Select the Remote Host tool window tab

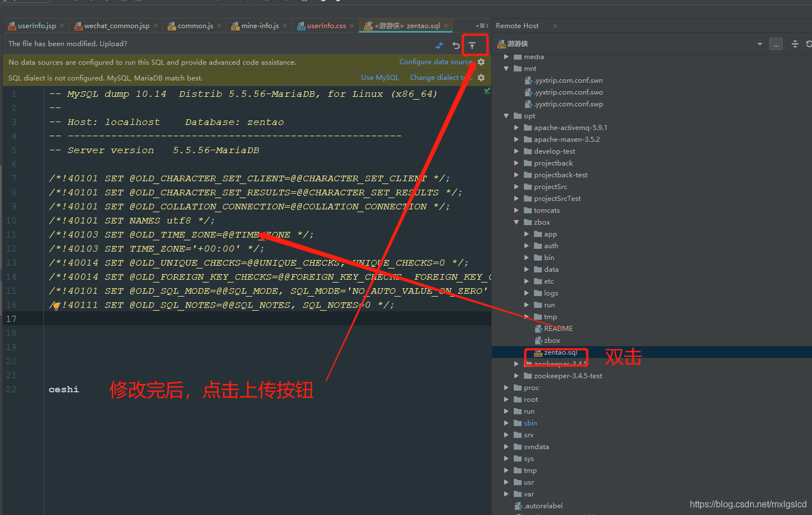pyautogui.click(x=517, y=26)
